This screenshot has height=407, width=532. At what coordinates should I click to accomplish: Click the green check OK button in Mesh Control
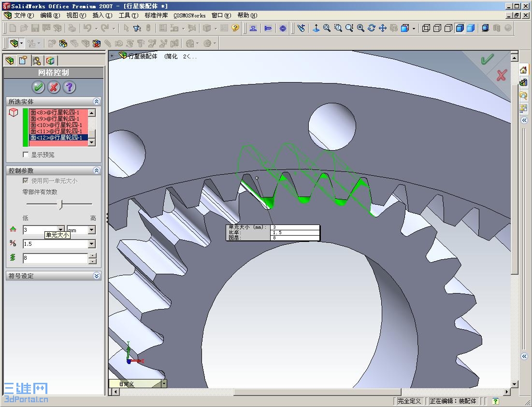tap(38, 87)
